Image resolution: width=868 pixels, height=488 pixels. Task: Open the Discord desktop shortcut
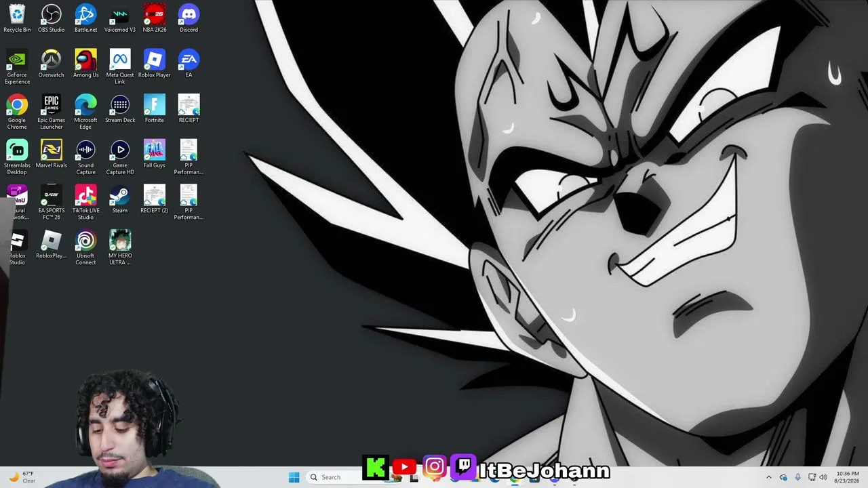click(189, 18)
